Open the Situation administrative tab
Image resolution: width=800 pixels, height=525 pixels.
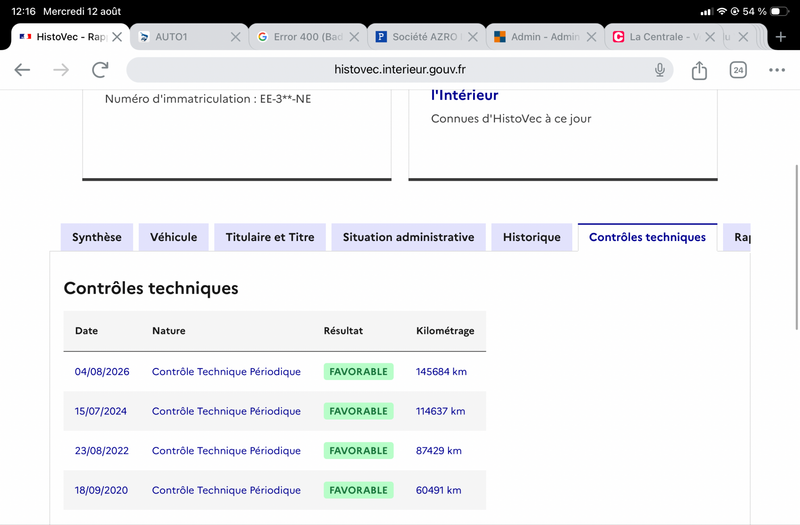(x=408, y=237)
